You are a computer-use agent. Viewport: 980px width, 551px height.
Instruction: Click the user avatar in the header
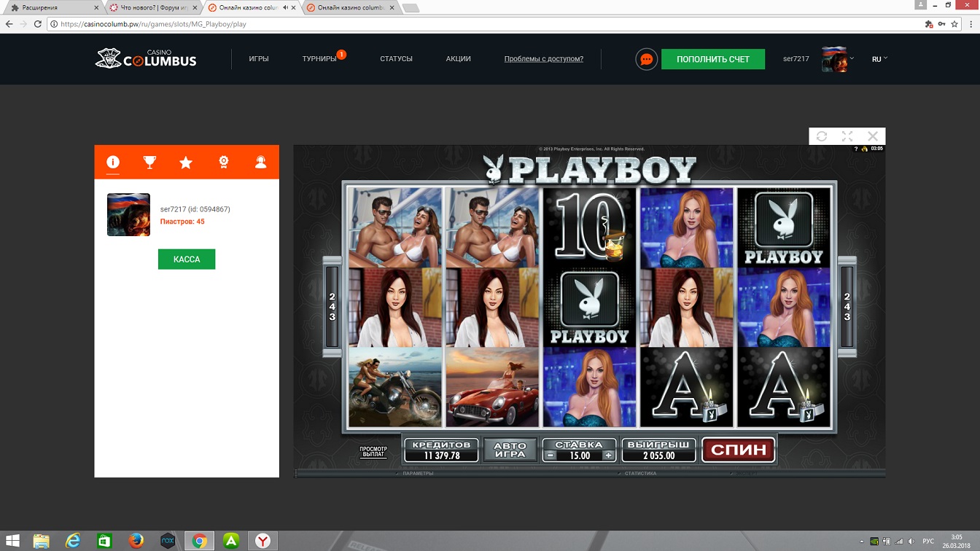coord(834,59)
